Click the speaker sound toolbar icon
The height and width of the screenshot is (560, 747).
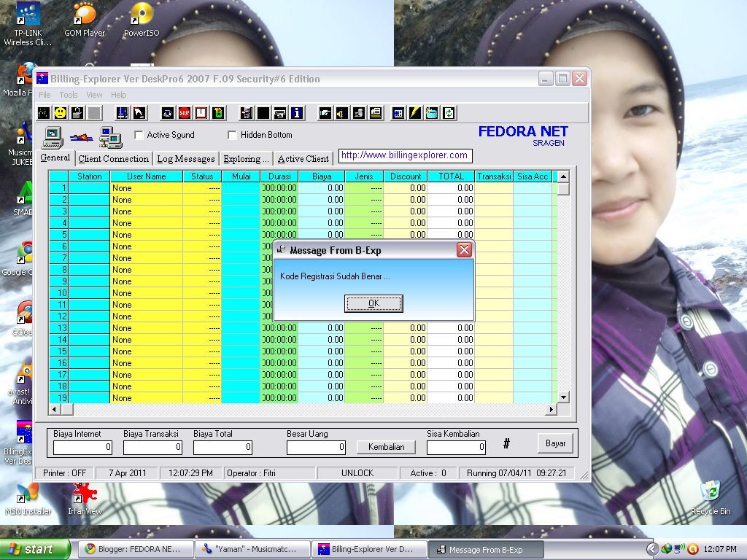[x=341, y=113]
